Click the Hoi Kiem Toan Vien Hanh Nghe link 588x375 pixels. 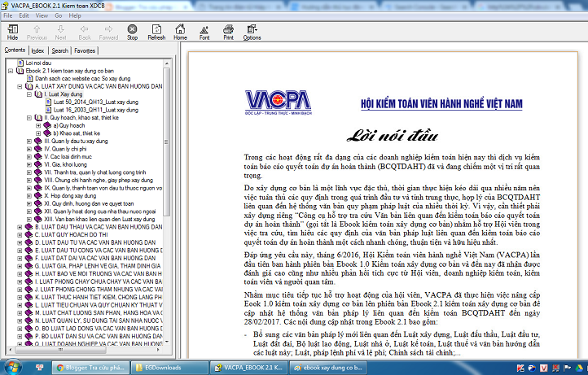click(441, 104)
